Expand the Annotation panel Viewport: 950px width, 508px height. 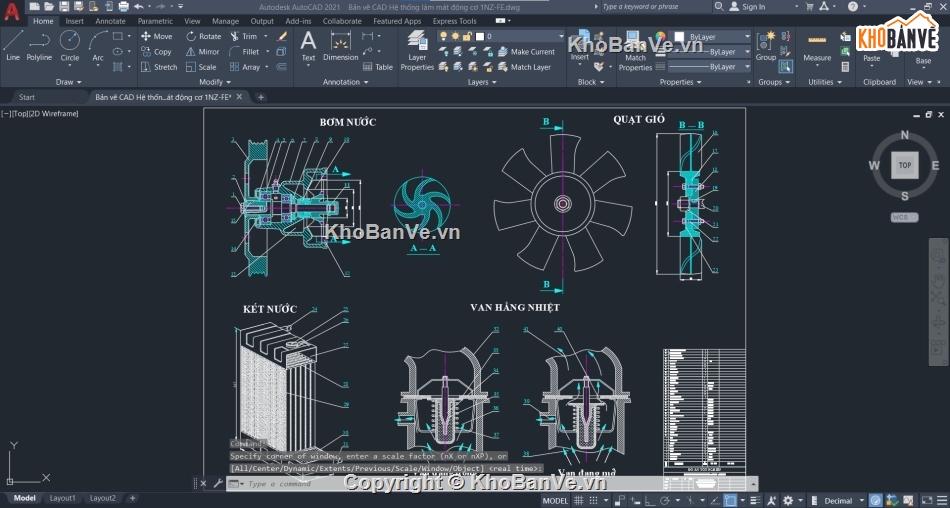tap(345, 82)
